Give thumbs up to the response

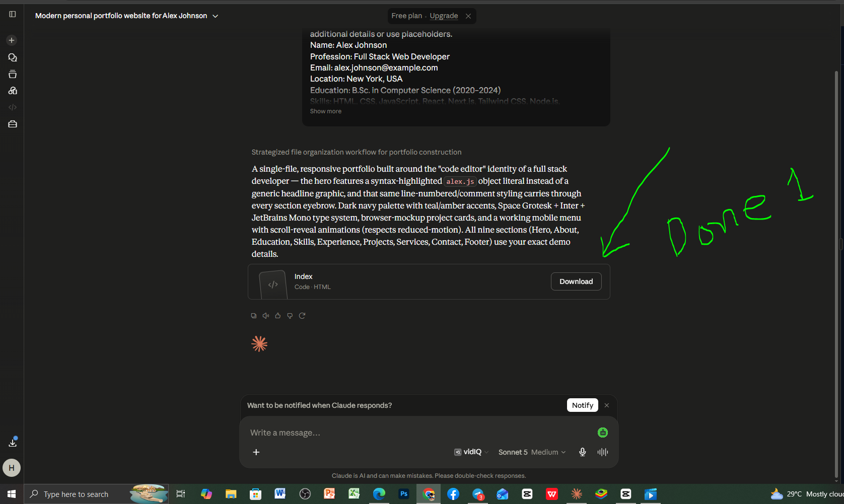pos(278,316)
